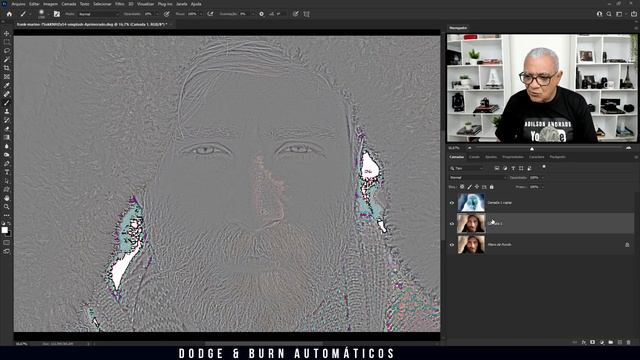Hide the Camada 1 copiar layer

(452, 202)
